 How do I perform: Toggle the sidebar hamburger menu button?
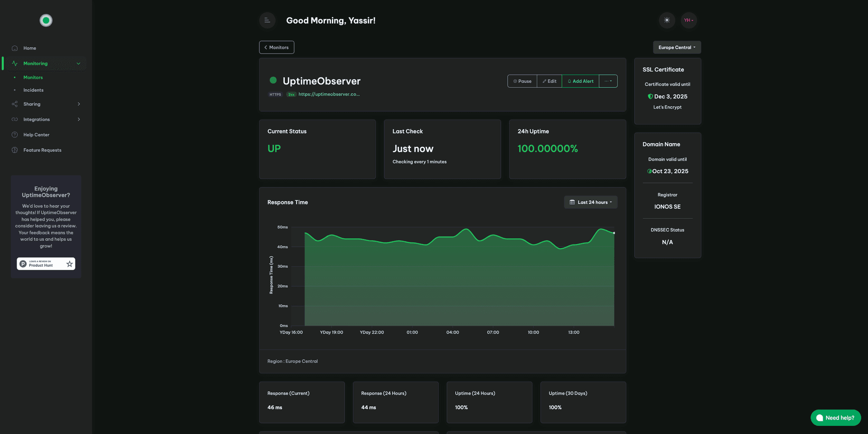(267, 20)
